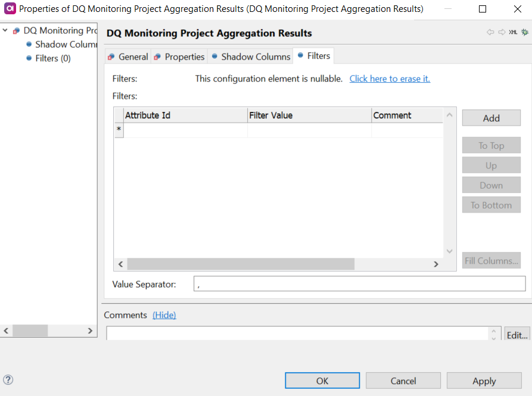Open the XML view using the XML icon

point(512,33)
